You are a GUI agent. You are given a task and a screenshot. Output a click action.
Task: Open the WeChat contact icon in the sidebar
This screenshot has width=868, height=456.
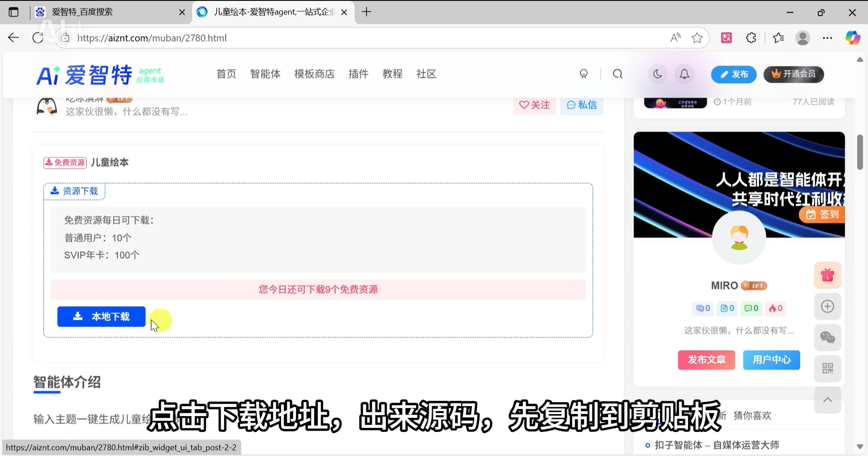pos(827,337)
